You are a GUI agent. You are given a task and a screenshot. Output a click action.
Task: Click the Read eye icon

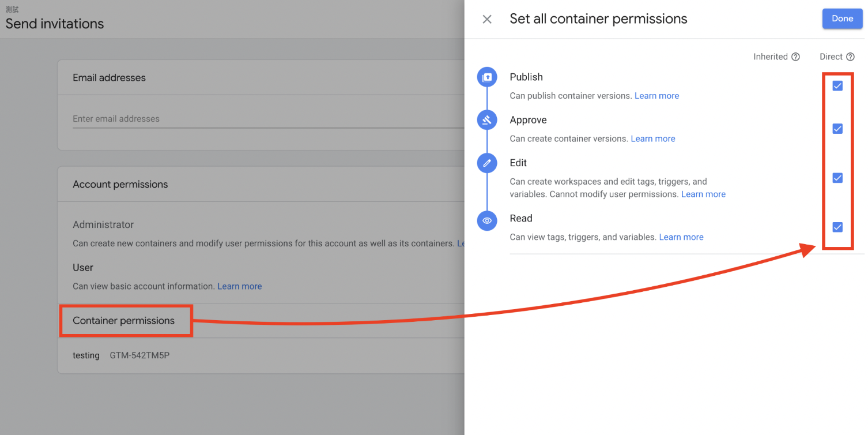tap(487, 220)
